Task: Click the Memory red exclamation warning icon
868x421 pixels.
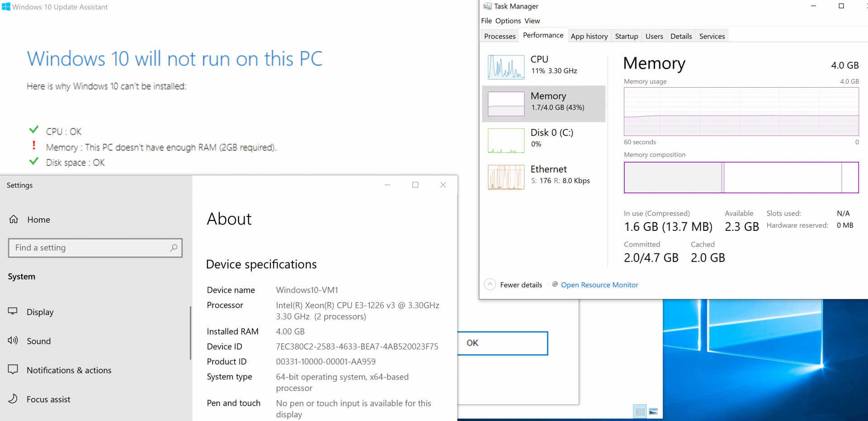Action: [34, 145]
